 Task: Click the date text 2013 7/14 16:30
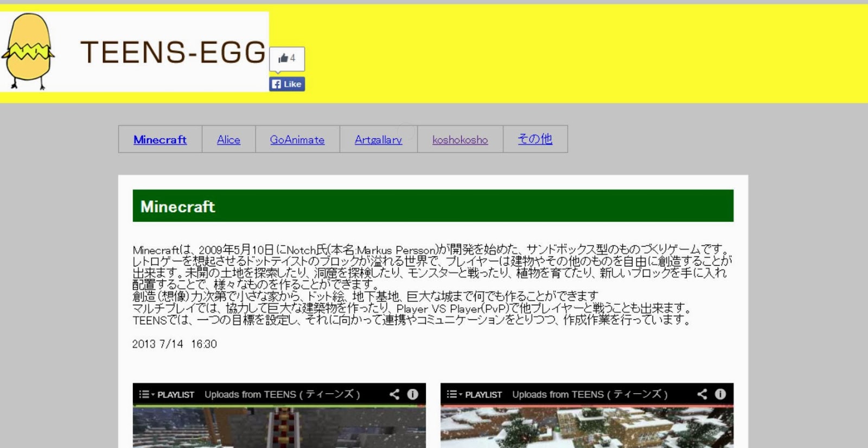(175, 344)
